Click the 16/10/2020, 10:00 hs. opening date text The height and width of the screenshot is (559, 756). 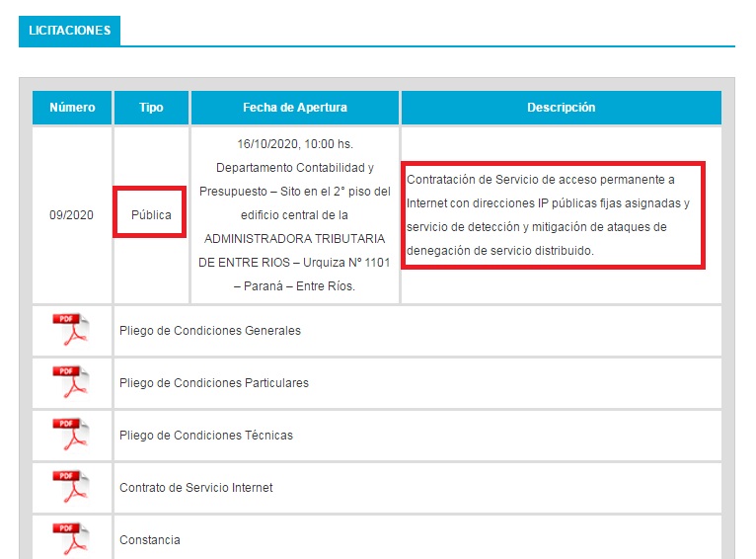coord(295,144)
